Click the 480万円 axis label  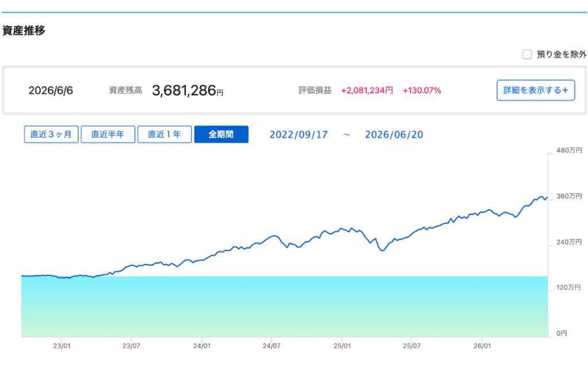(569, 150)
